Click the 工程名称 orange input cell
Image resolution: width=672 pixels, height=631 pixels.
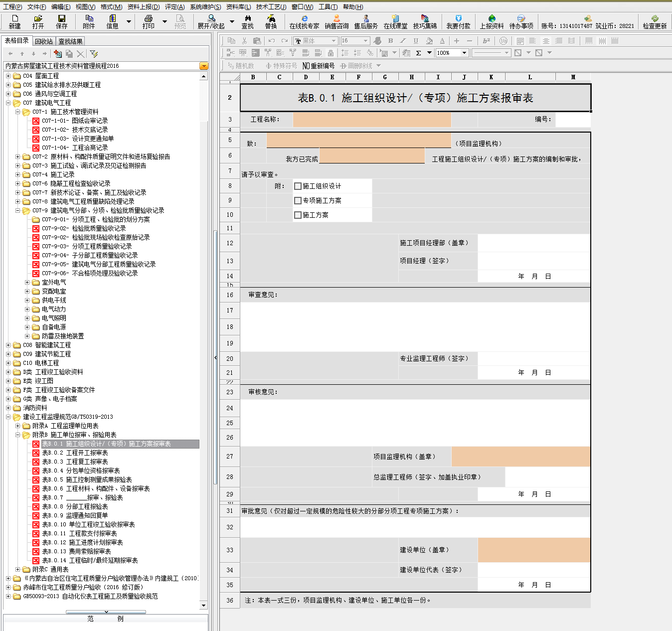pyautogui.click(x=372, y=120)
